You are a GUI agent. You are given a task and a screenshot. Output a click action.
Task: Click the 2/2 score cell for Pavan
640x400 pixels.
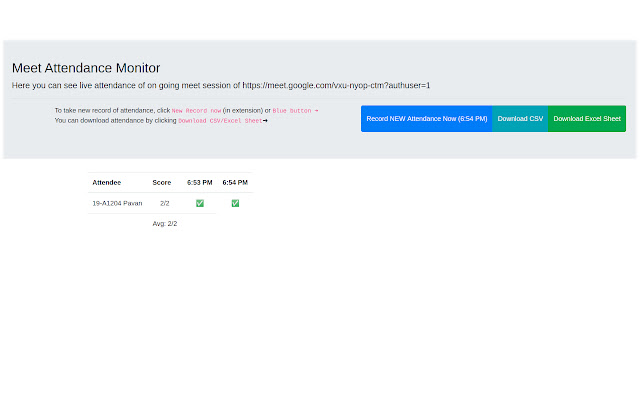(164, 203)
